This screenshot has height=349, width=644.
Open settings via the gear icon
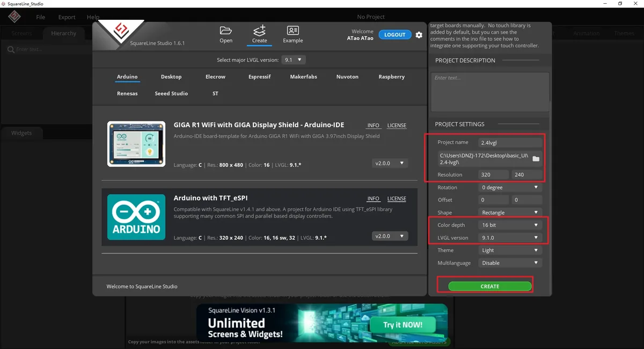419,35
